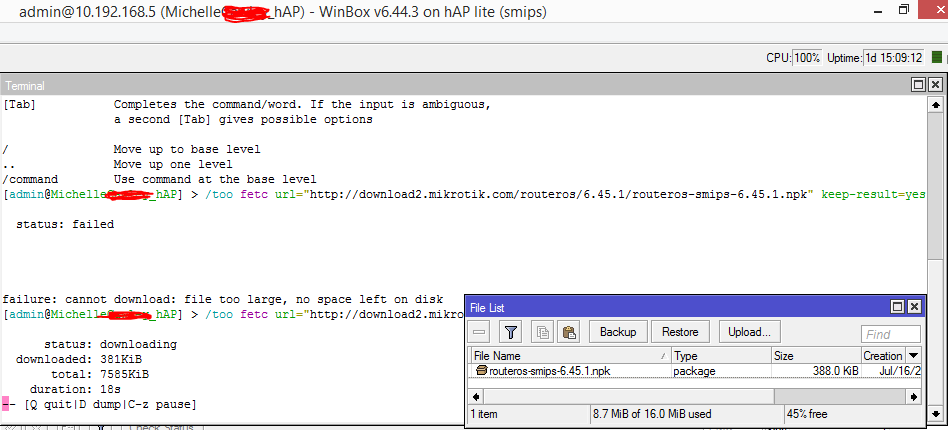Click the 'status: downloading' terminal line
Screen dimensions: 948x430
[x=109, y=345]
